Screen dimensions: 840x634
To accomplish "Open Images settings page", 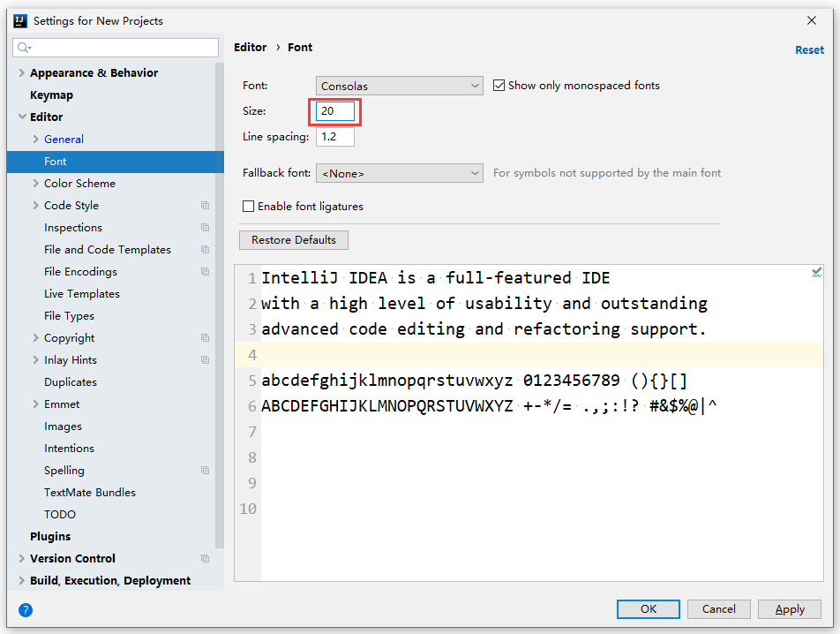I will point(63,426).
